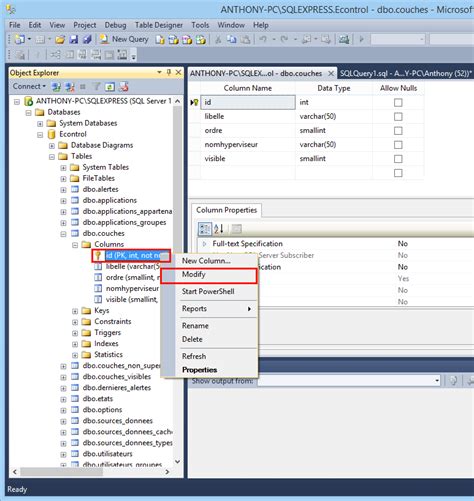The image size is (474, 501).
Task: Click the Copy icon in toolbar
Action: [231, 39]
